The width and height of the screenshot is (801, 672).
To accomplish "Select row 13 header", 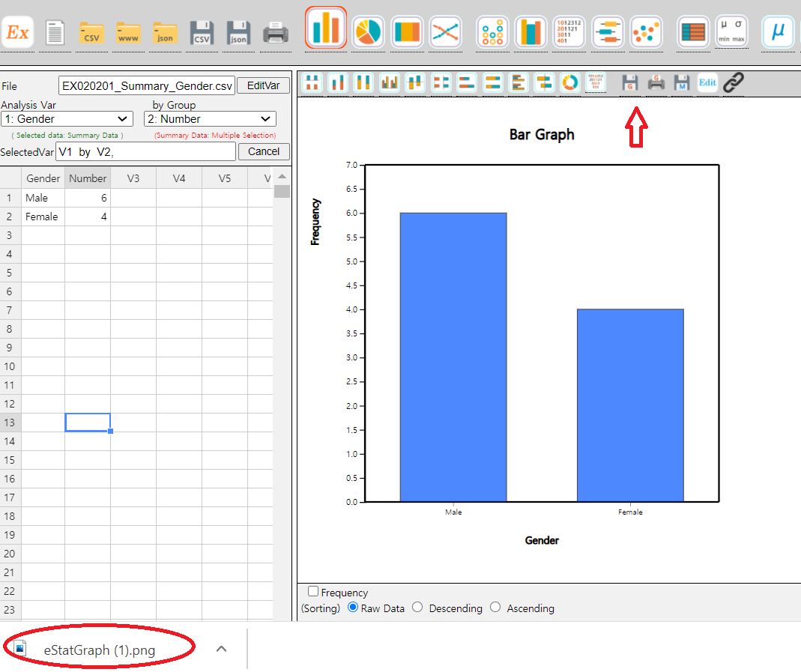I will point(10,423).
